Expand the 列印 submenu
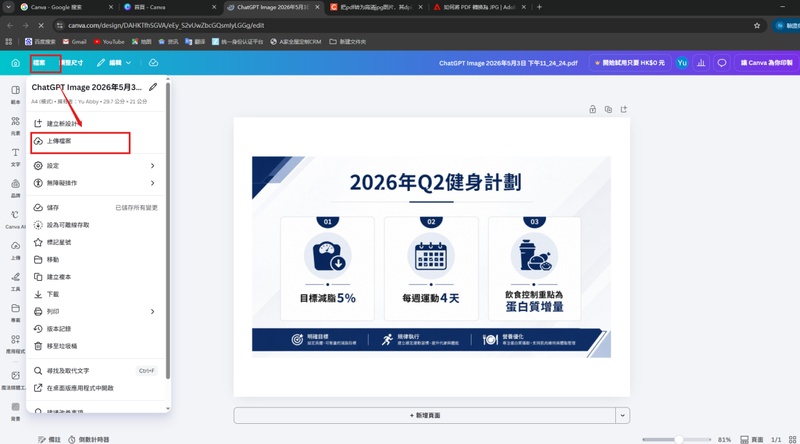The width and height of the screenshot is (800, 444). [x=96, y=312]
